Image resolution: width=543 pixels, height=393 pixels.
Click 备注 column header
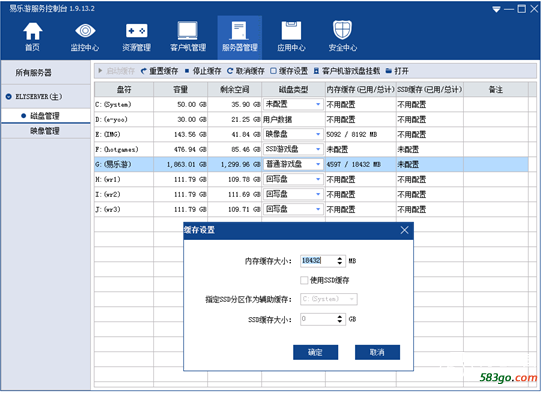point(496,90)
